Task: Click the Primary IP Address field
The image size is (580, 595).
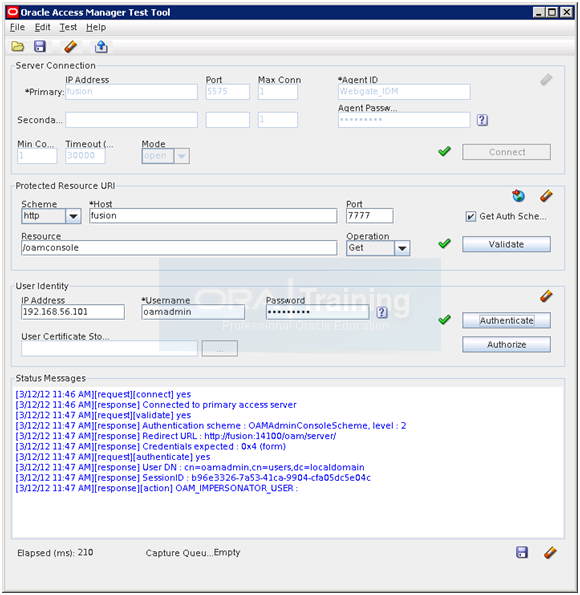Action: pyautogui.click(x=131, y=92)
